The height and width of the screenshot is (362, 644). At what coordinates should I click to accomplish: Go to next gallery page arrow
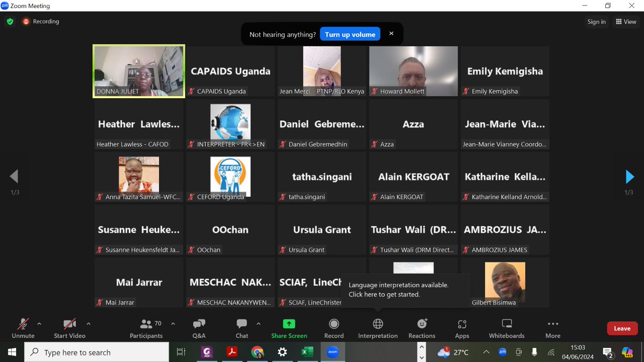click(x=629, y=178)
